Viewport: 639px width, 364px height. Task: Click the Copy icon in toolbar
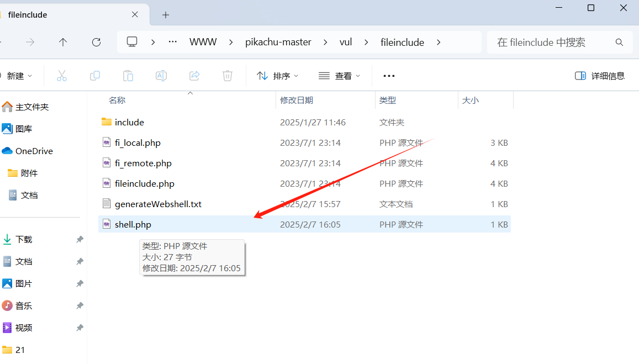pos(95,76)
